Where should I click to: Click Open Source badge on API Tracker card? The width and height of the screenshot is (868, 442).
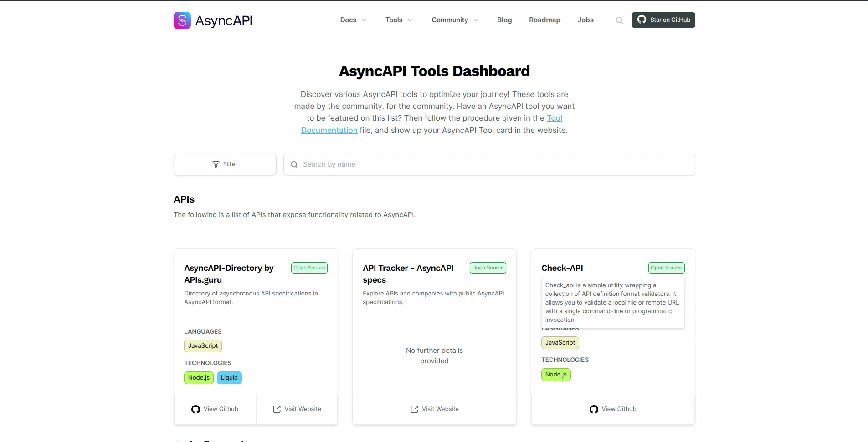[488, 268]
